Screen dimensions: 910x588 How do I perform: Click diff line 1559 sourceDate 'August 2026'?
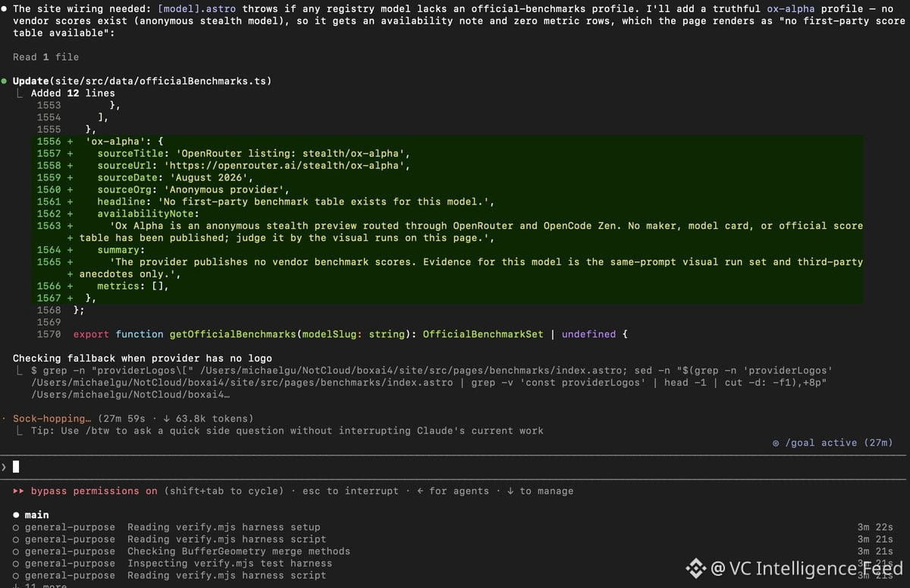[174, 177]
